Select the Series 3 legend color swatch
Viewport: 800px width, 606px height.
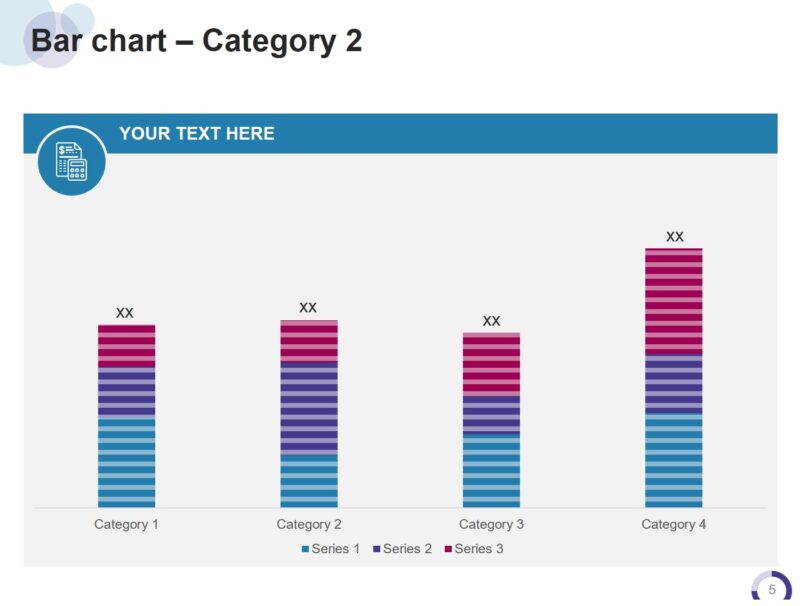449,549
